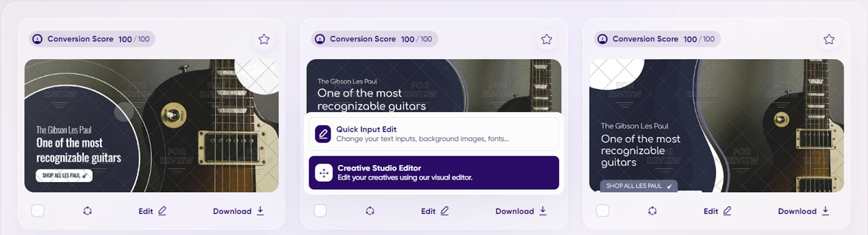Image resolution: width=868 pixels, height=235 pixels.
Task: Open first Gibson Les Paul banner preview
Action: [151, 125]
